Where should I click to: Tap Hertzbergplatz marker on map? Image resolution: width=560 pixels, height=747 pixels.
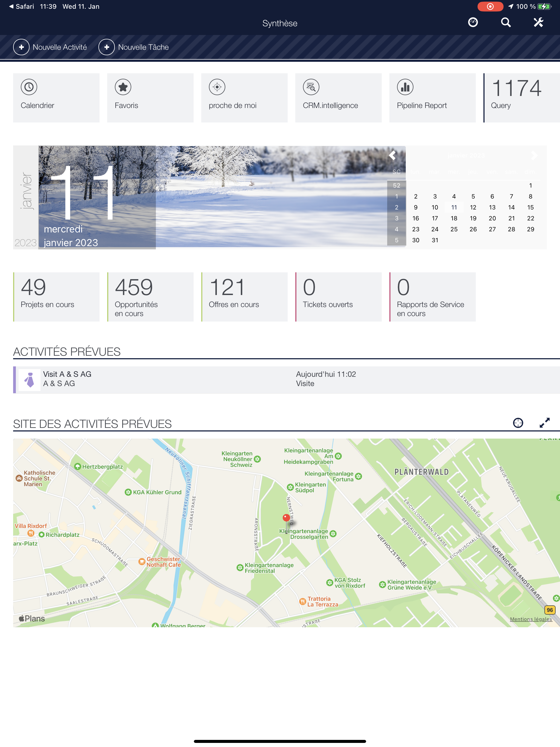coord(78,466)
